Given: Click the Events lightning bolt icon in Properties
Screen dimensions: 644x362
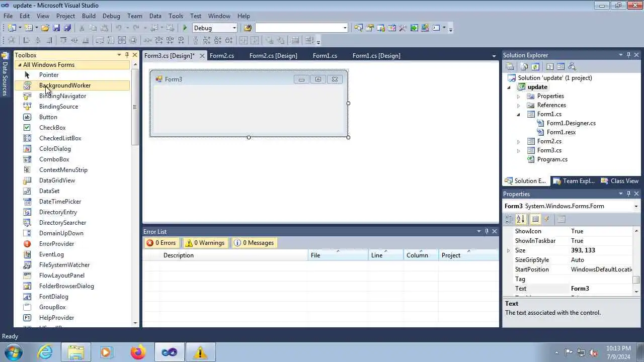Looking at the screenshot, I should (x=547, y=219).
